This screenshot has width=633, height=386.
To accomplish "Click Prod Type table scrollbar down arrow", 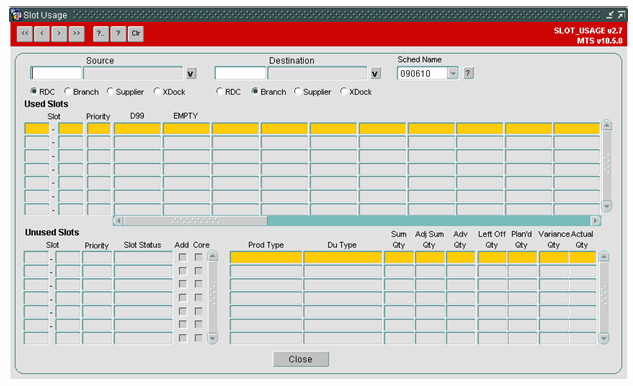I will 604,338.
